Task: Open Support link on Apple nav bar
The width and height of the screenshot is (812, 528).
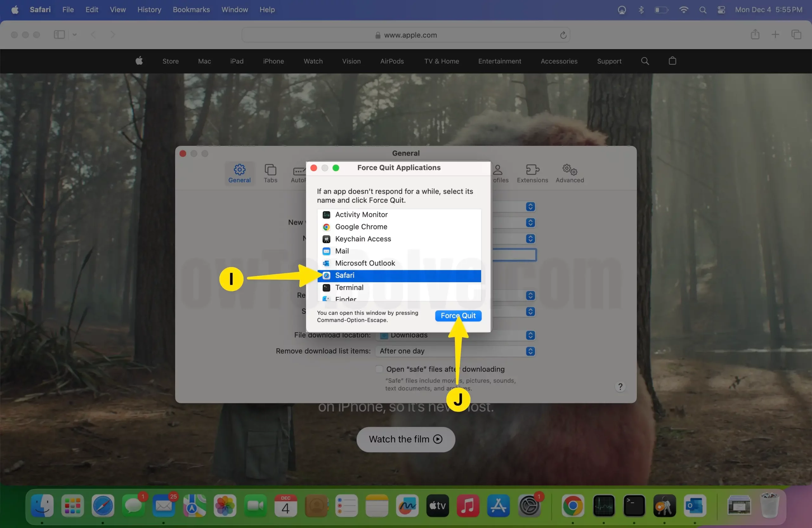Action: click(x=609, y=61)
